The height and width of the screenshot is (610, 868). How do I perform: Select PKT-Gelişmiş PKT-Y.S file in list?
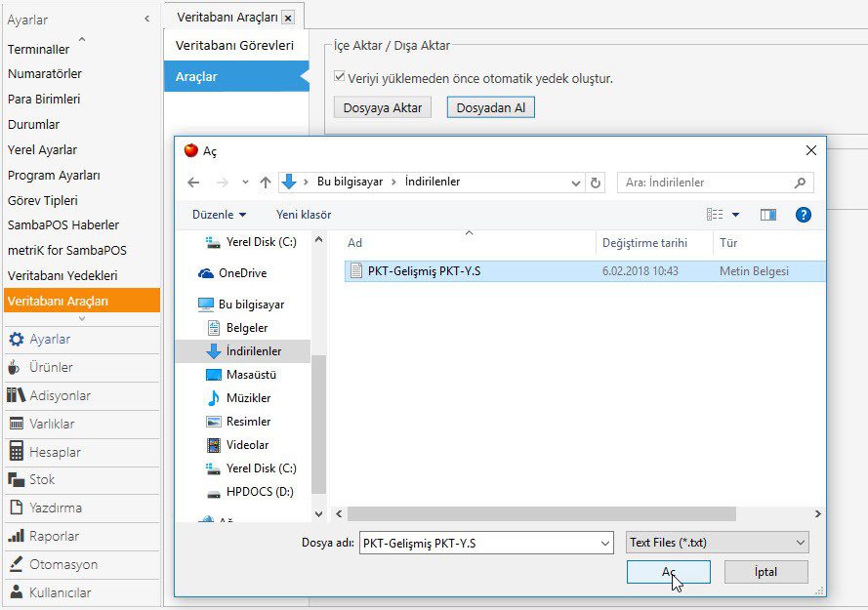(422, 271)
